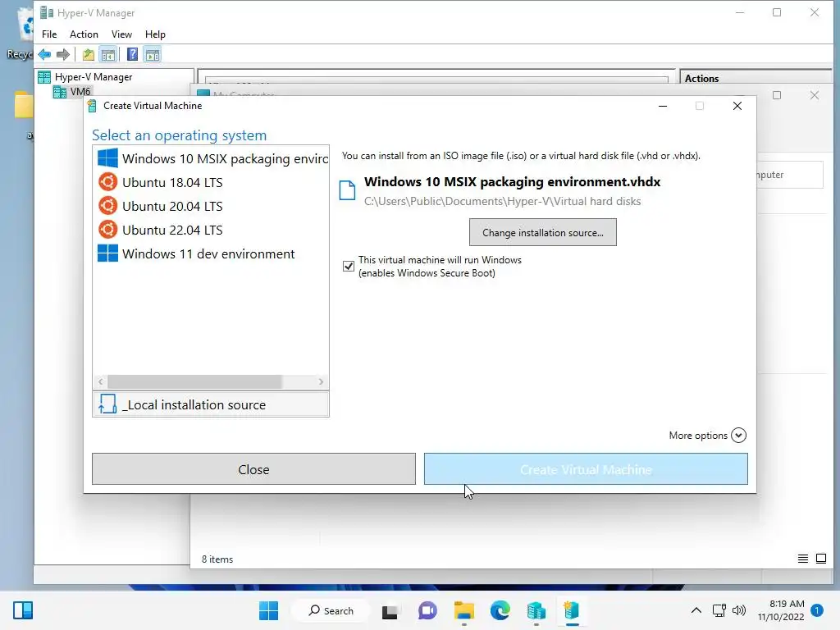Click the OS list scrollbar left arrow
The height and width of the screenshot is (630, 840).
100,381
